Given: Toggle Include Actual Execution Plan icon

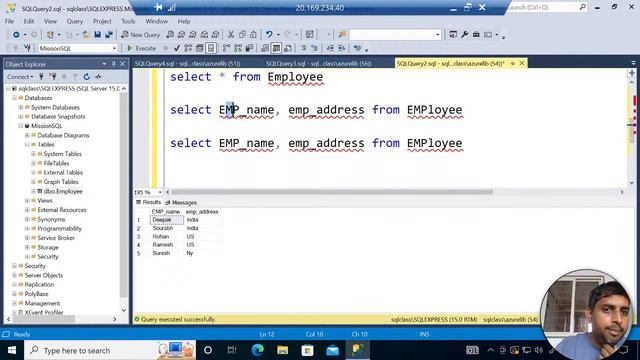Looking at the screenshot, I should 227,48.
